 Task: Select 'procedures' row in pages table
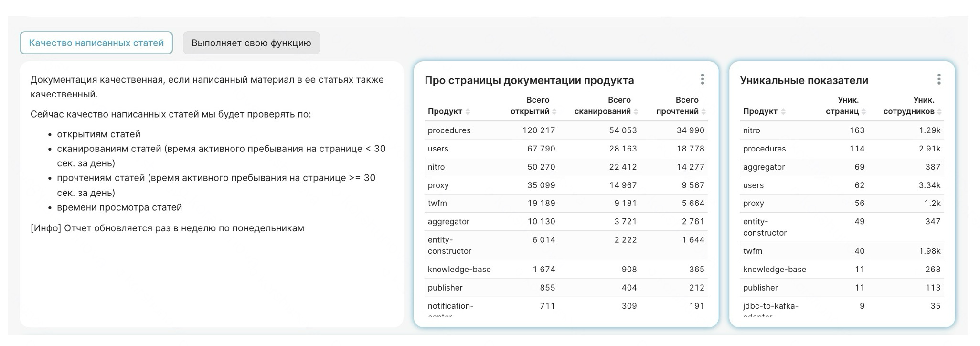point(449,130)
